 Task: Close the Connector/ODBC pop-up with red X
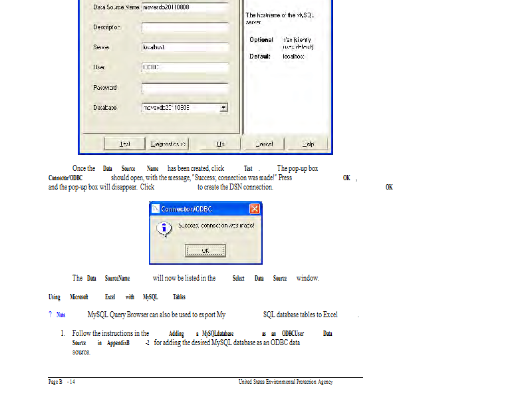[x=254, y=209]
